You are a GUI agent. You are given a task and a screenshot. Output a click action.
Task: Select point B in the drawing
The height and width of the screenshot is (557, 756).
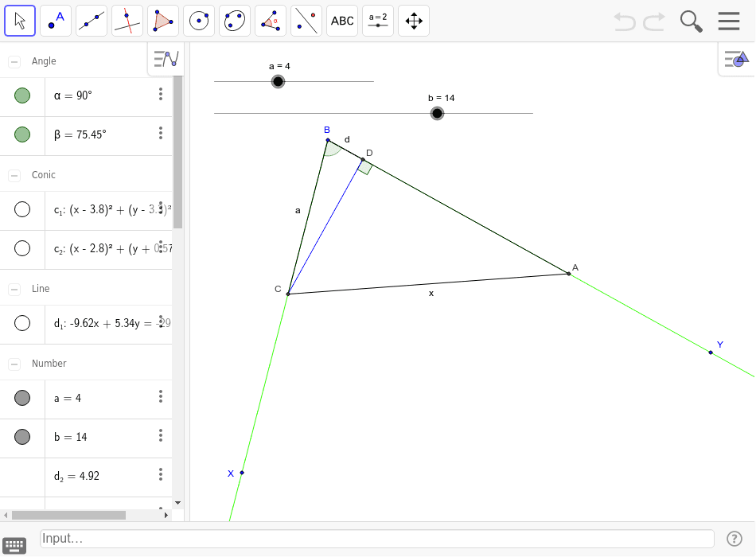(328, 140)
